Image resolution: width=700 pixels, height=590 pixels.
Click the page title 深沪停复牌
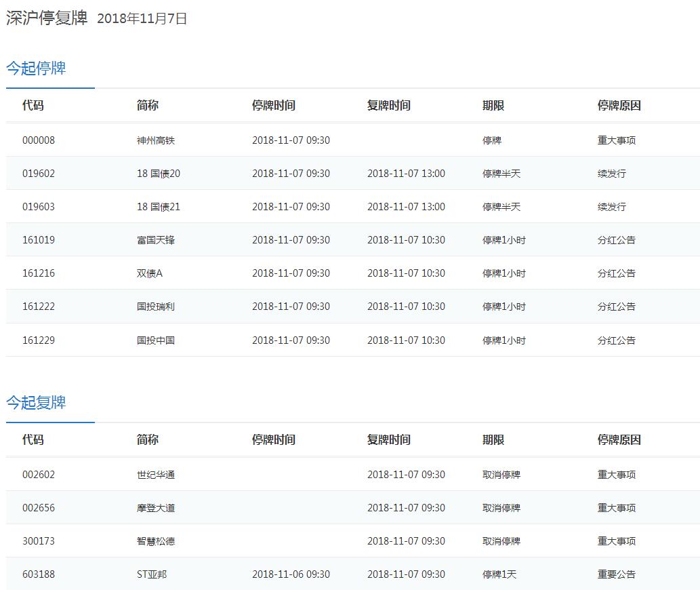(x=47, y=18)
